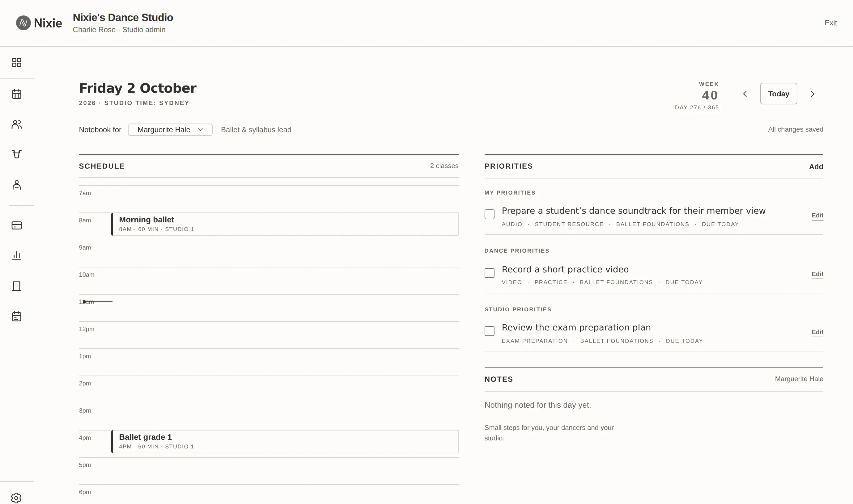Open the payments card icon in sidebar

pyautogui.click(x=17, y=225)
